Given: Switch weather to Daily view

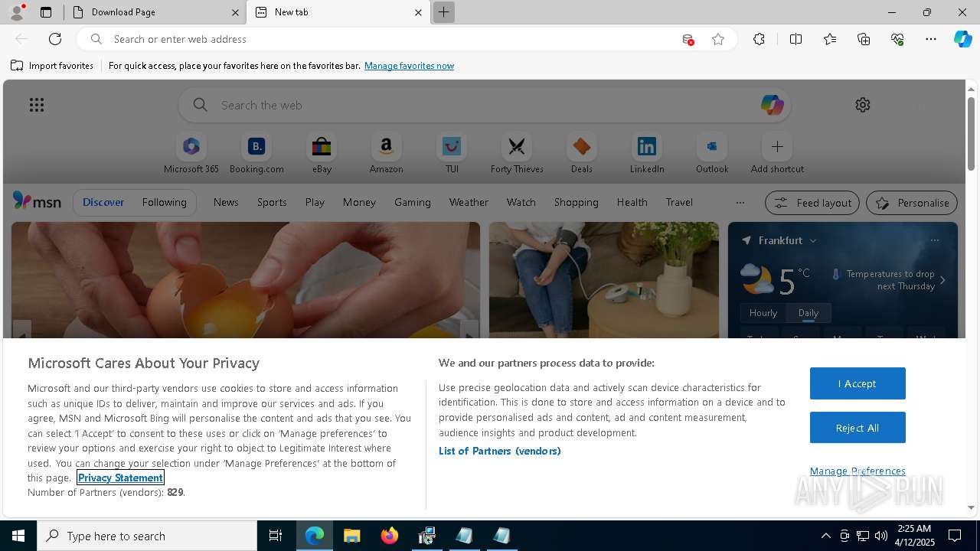Looking at the screenshot, I should click(808, 312).
